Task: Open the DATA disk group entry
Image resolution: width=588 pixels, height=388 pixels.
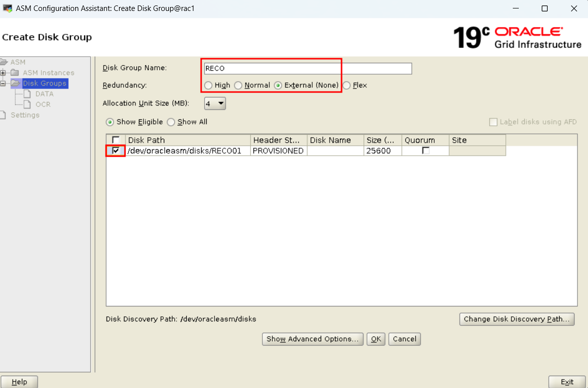Action: click(45, 94)
